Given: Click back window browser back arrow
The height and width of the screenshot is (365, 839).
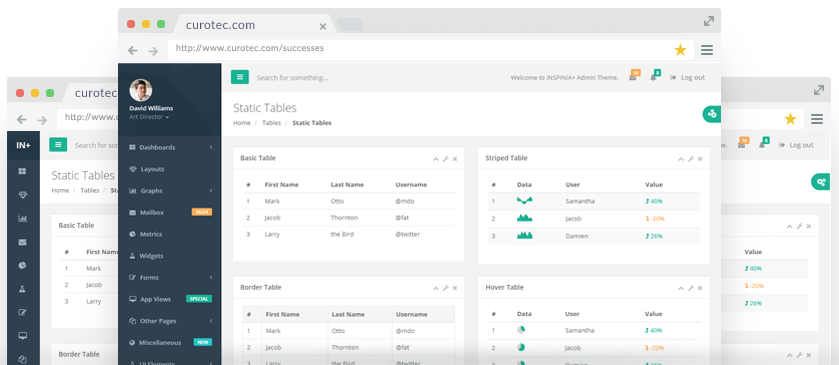Looking at the screenshot, I should [x=22, y=119].
